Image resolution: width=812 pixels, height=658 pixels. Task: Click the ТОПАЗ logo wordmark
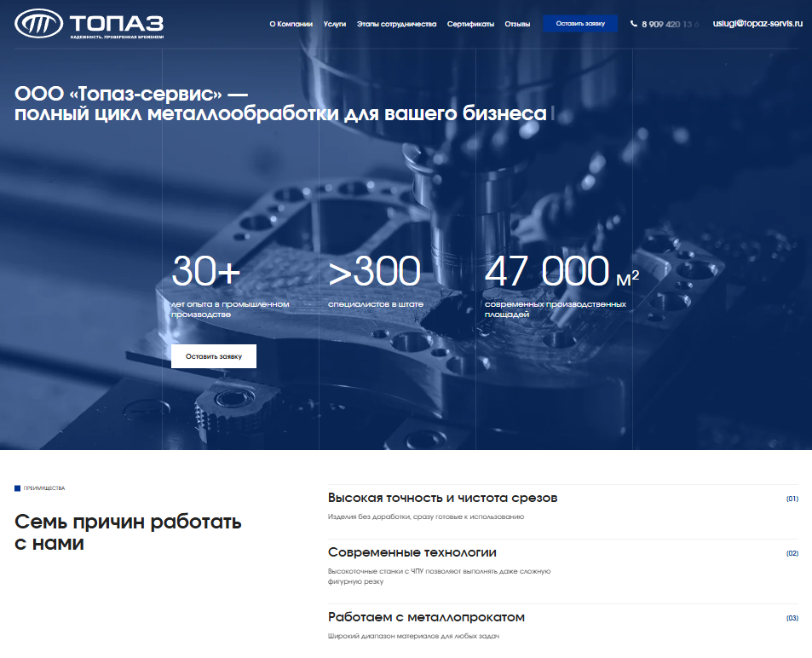pos(117,21)
